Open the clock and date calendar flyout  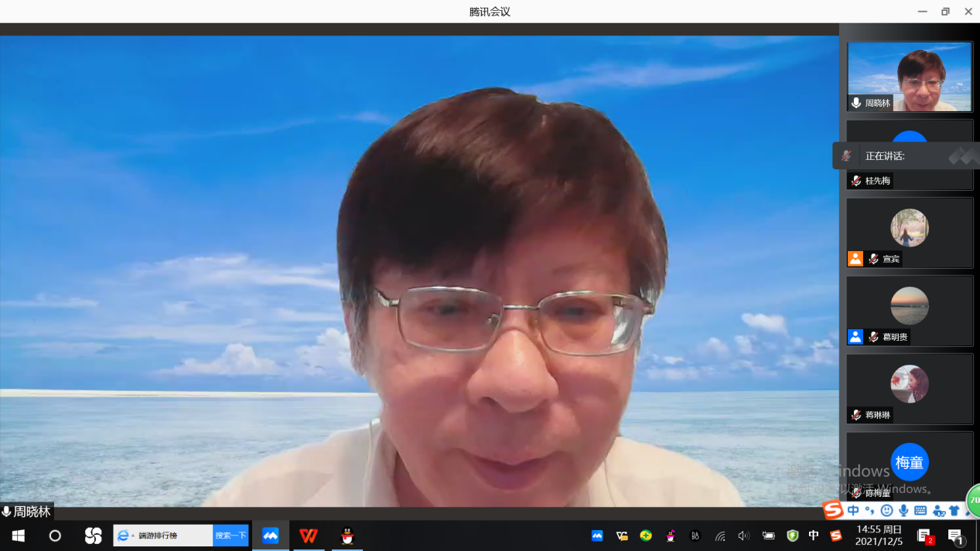coord(879,536)
